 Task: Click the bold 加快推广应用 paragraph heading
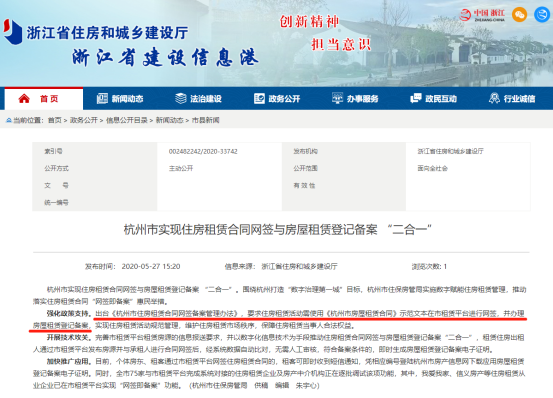(69, 361)
